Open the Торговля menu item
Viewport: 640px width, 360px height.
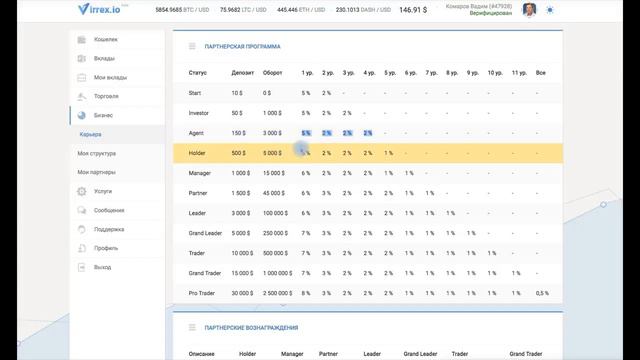point(106,96)
